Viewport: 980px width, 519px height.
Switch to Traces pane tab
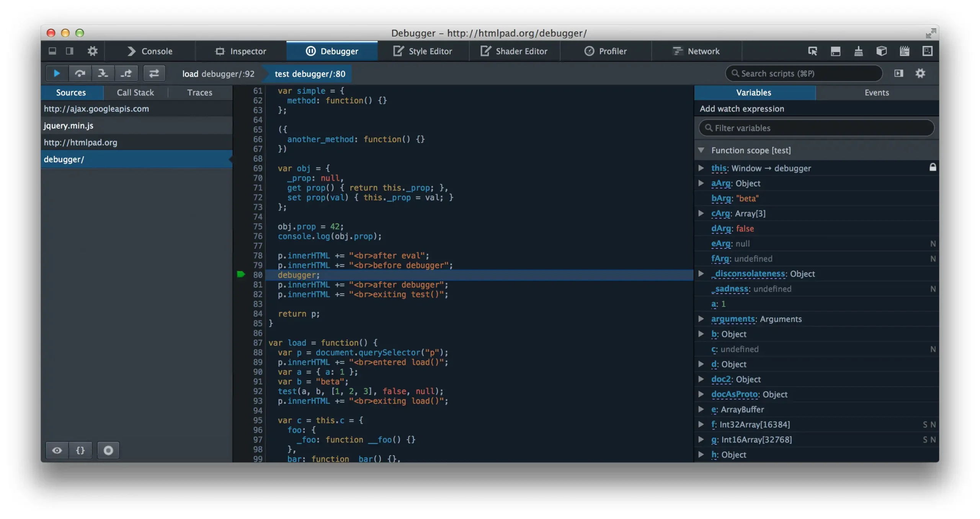pyautogui.click(x=199, y=93)
